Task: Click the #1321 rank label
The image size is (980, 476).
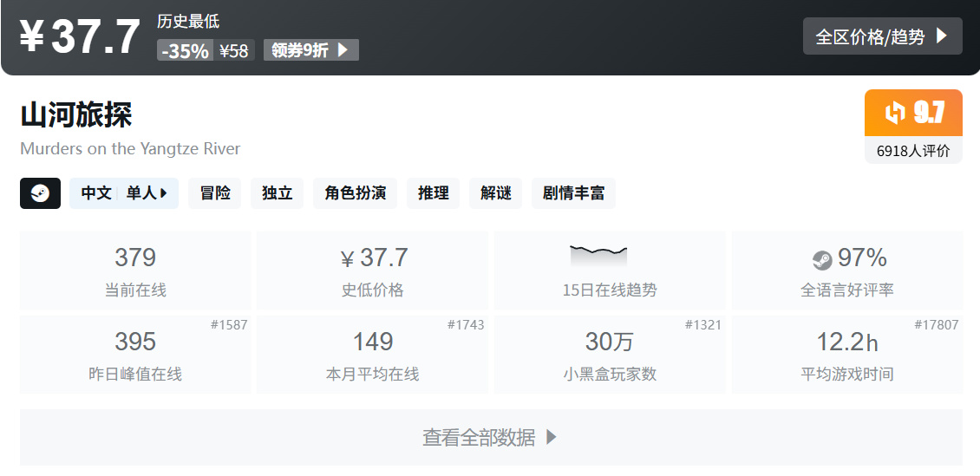Action: [702, 325]
